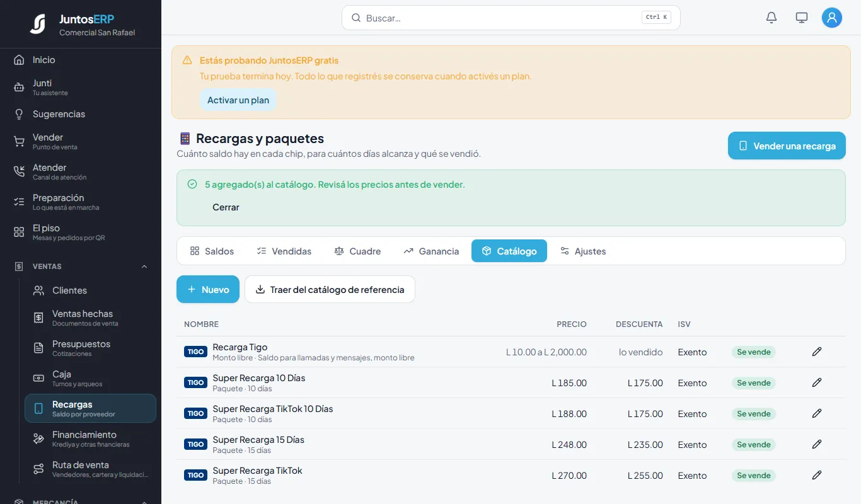Open Preparación in sidebar

81,202
